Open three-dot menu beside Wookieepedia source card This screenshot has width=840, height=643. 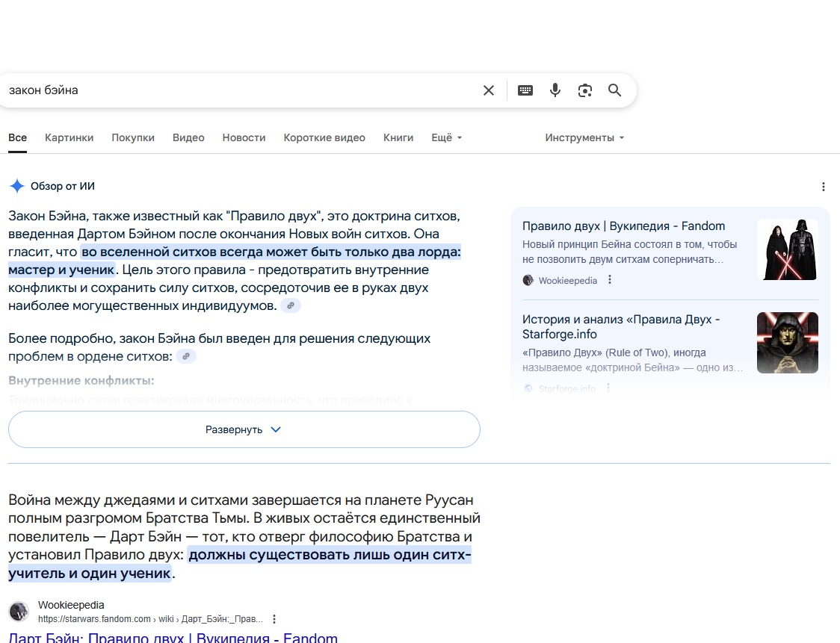point(610,279)
